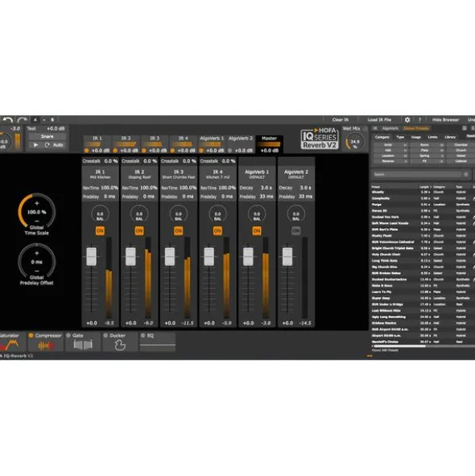Click the Global Time Scale knob
The image size is (475, 476).
click(x=37, y=211)
